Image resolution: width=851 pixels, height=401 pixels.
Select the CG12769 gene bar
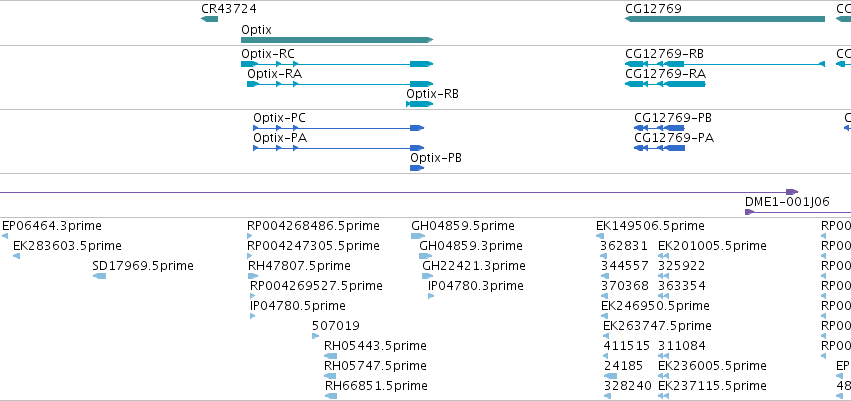click(725, 19)
